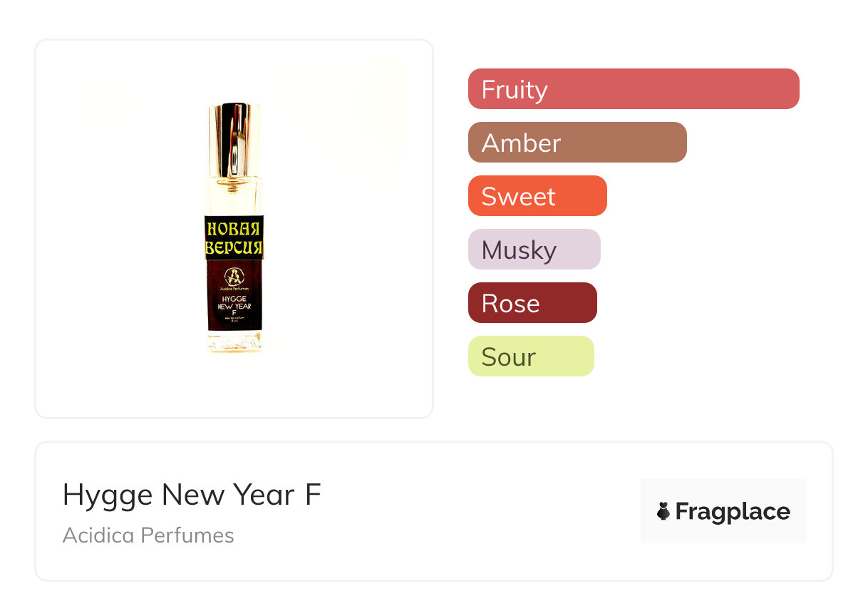This screenshot has height=616, width=868.
Task: Click the Fragplace perfume bottle icon
Action: tap(663, 511)
